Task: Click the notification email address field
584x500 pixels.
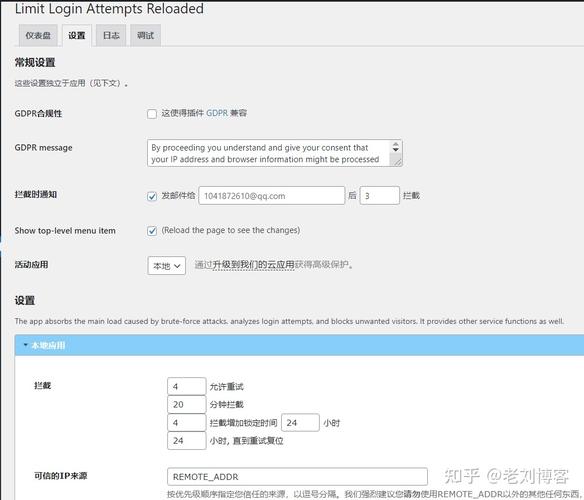Action: 272,196
